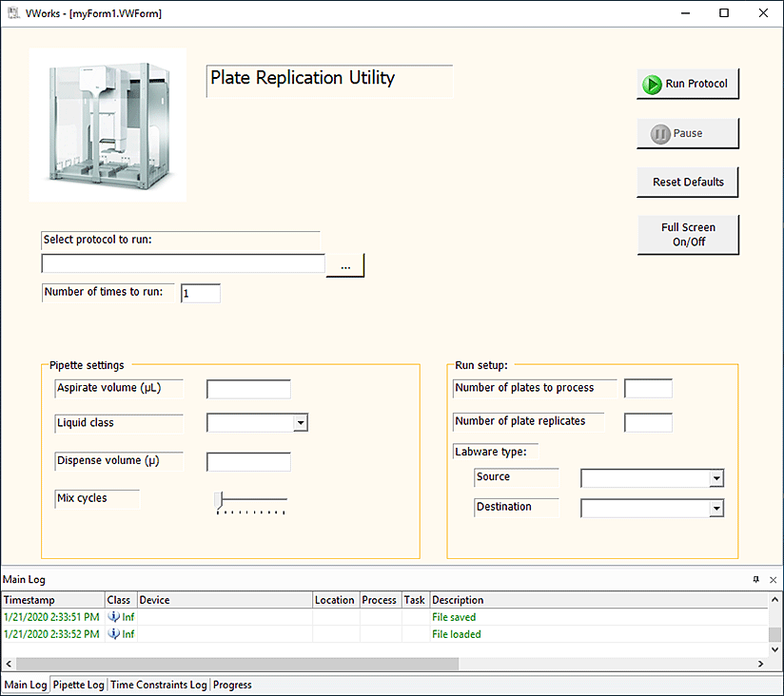Minimize the VWorks window
Screen dimensions: 784x696
point(685,13)
